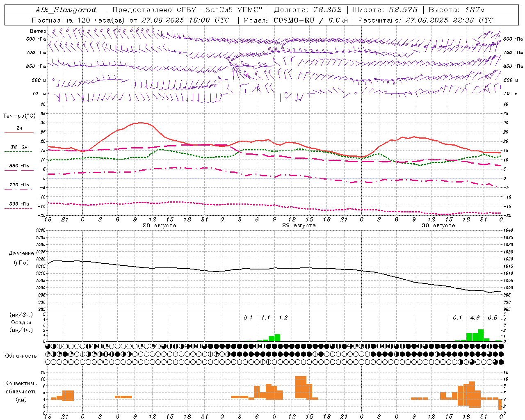
Task: Click the 1.2 precipitation total value
Action: [x=283, y=318]
